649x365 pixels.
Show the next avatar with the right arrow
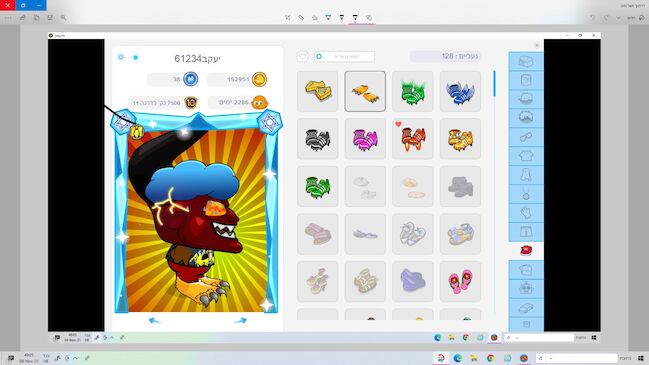coord(240,321)
